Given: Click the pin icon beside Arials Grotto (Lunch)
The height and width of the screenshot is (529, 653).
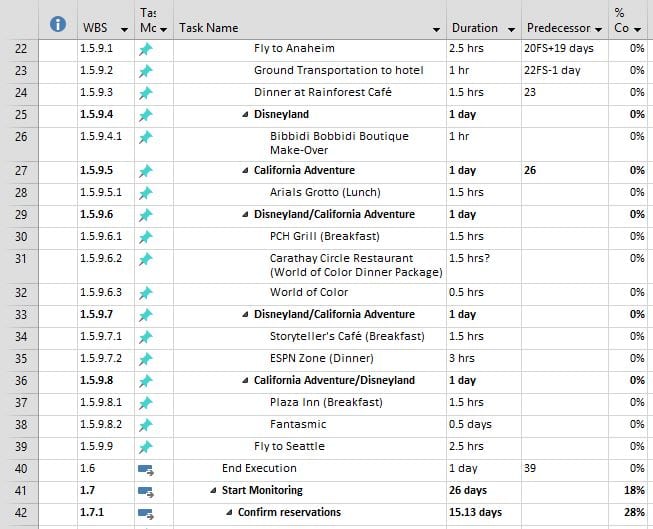Looking at the screenshot, I should click(145, 193).
